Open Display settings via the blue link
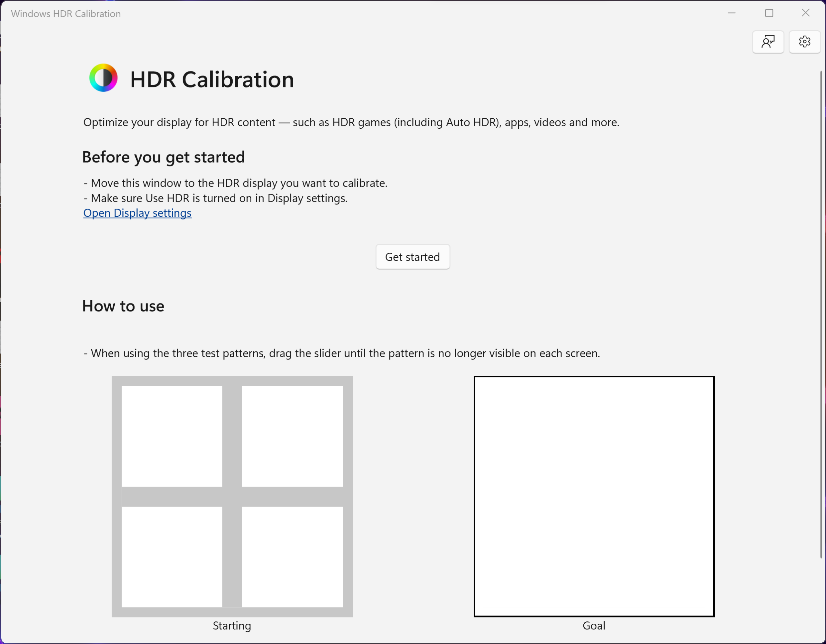The width and height of the screenshot is (826, 644). pos(137,213)
